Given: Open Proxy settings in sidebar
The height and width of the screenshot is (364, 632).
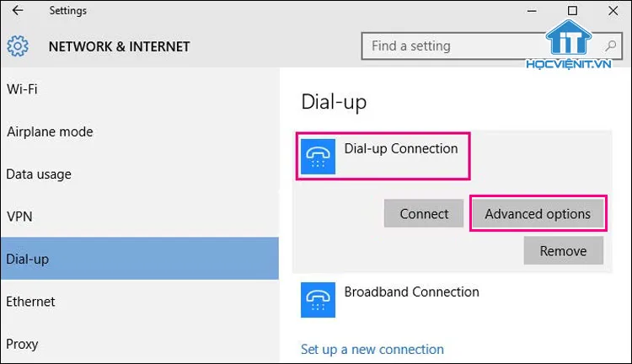Looking at the screenshot, I should 22,344.
